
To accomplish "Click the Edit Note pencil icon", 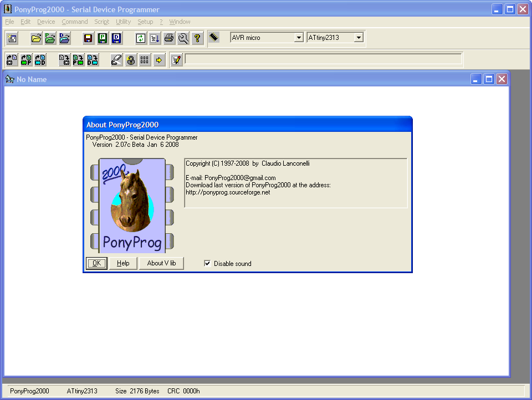I will [x=176, y=60].
